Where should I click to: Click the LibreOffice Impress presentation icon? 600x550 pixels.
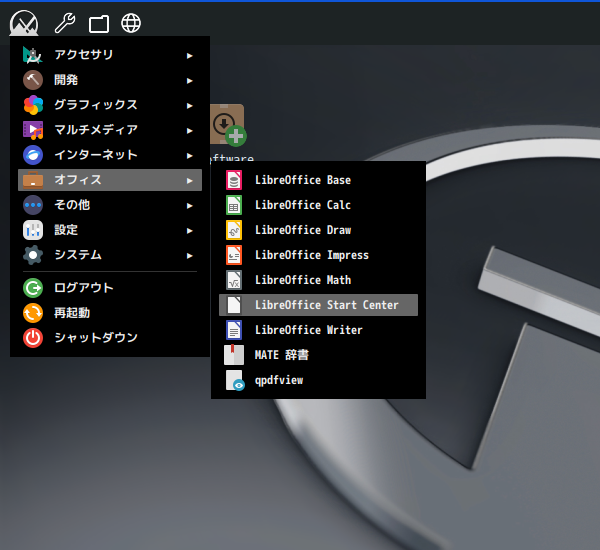point(234,255)
